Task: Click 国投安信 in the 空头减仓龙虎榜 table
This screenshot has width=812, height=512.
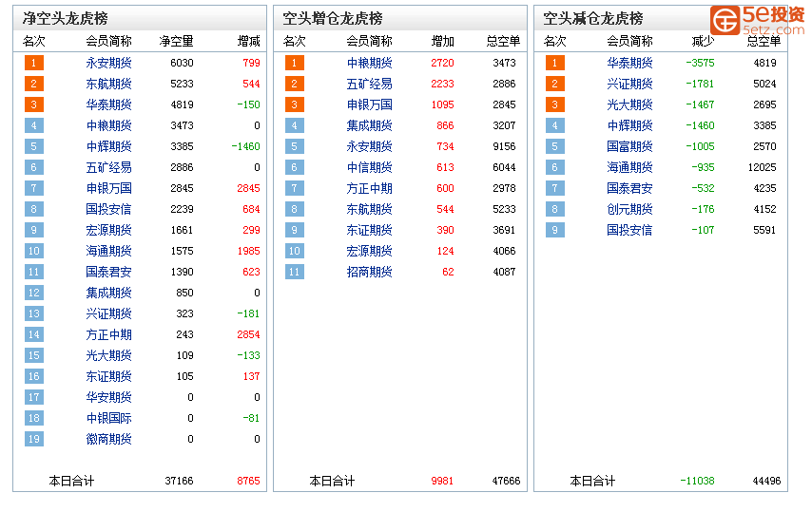Action: (x=629, y=230)
